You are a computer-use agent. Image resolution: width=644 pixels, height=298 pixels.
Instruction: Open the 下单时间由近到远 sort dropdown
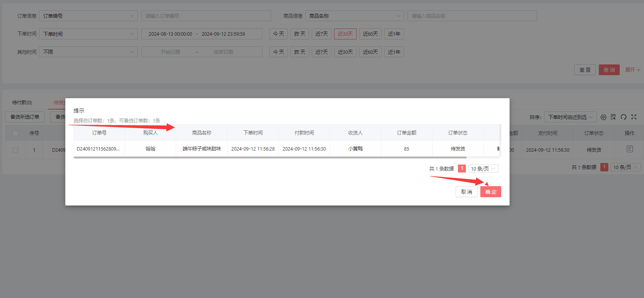click(x=570, y=117)
